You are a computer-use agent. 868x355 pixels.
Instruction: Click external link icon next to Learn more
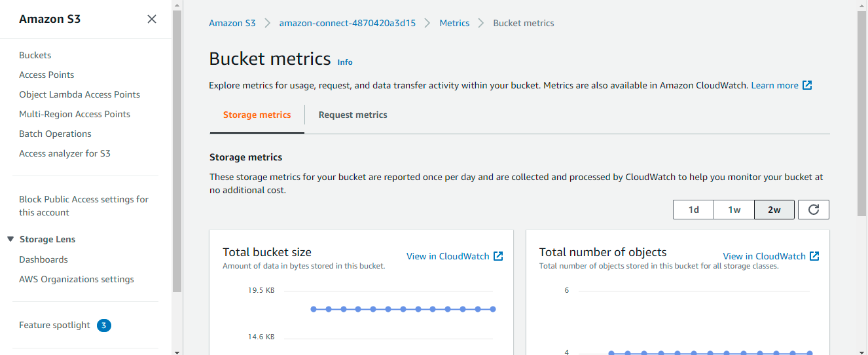click(807, 85)
